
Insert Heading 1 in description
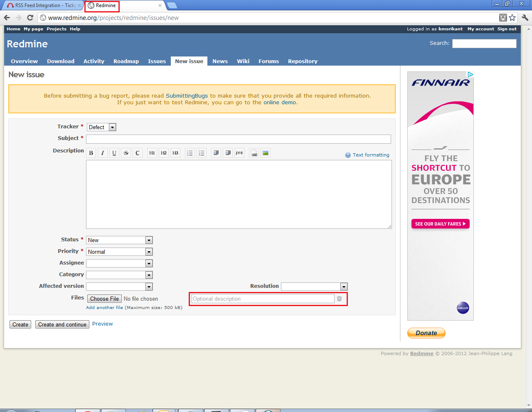click(x=152, y=153)
